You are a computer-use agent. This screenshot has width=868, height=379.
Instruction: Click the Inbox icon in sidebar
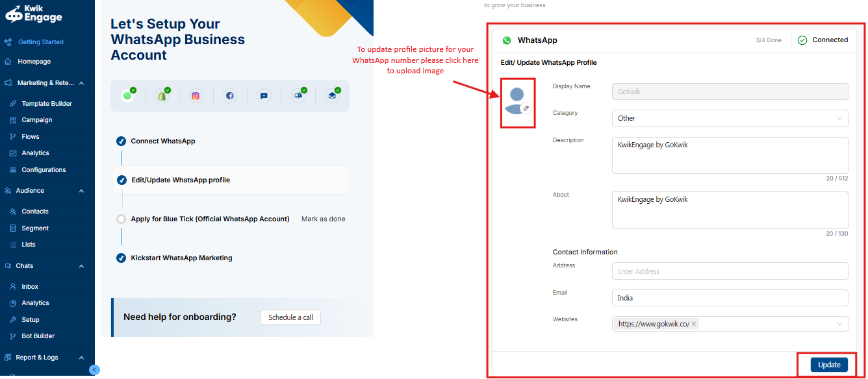pos(14,287)
